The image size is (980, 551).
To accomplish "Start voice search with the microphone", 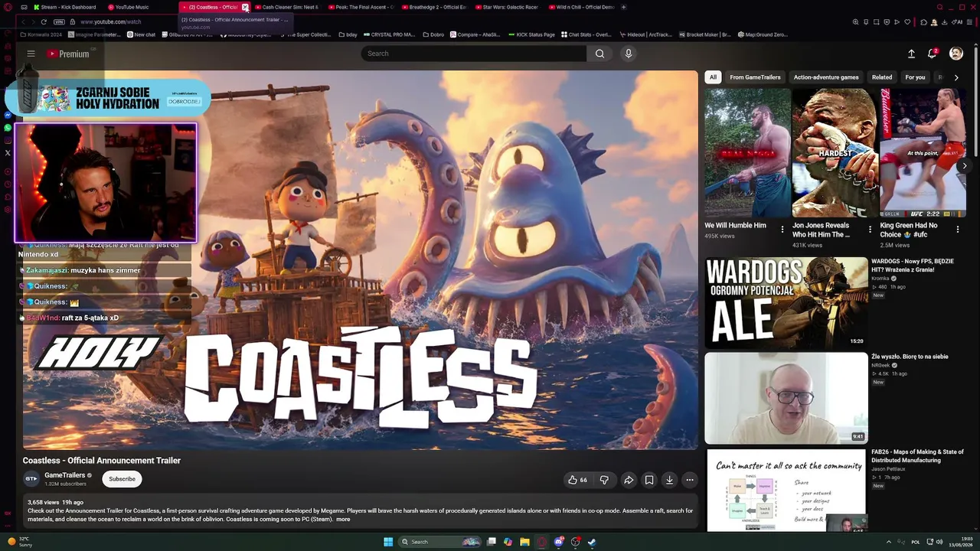I will pos(629,54).
